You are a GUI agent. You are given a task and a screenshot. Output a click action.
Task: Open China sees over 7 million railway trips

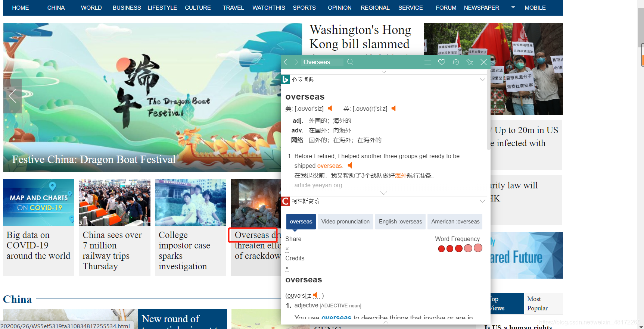[x=112, y=251]
